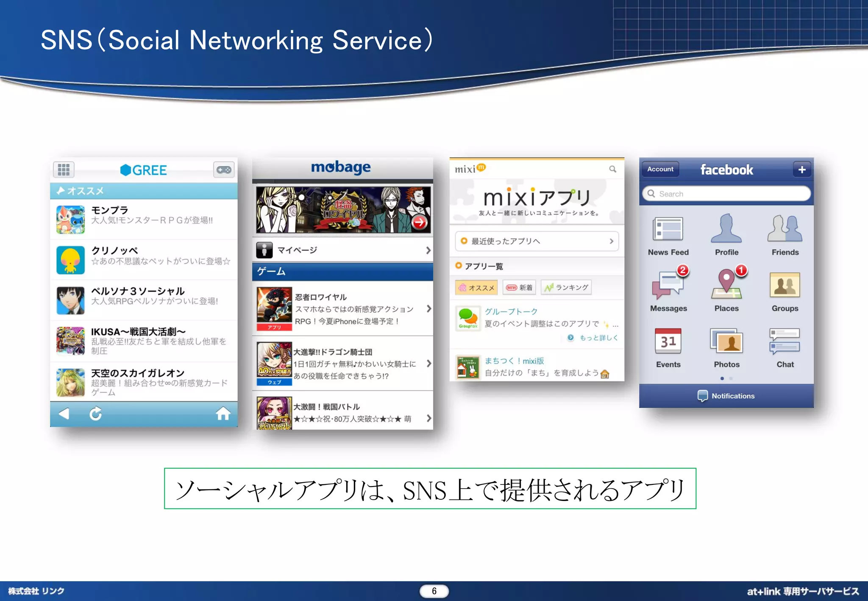Click the mixiアプリ banner
The height and width of the screenshot is (601, 868).
pyautogui.click(x=537, y=201)
